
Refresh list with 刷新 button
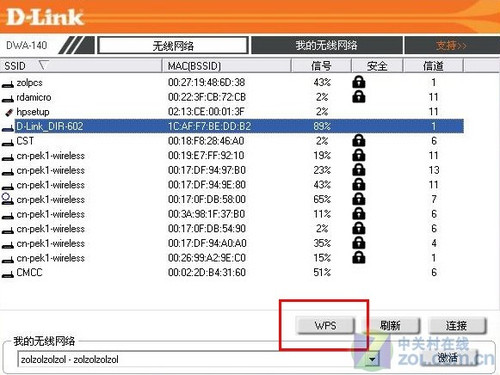(391, 325)
